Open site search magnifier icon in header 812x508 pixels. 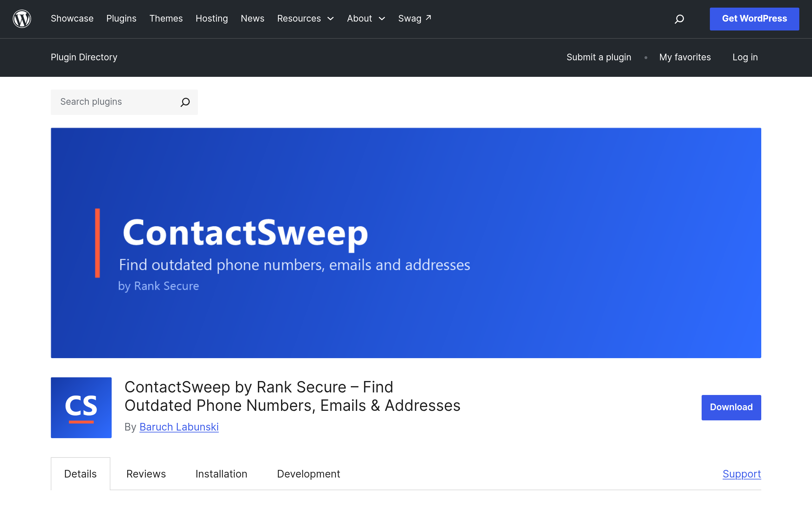coord(679,19)
